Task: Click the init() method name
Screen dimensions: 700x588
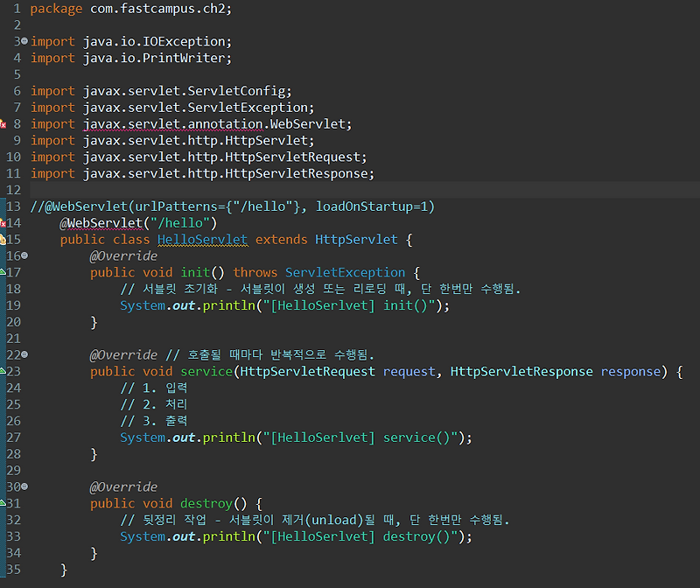Action: point(196,272)
